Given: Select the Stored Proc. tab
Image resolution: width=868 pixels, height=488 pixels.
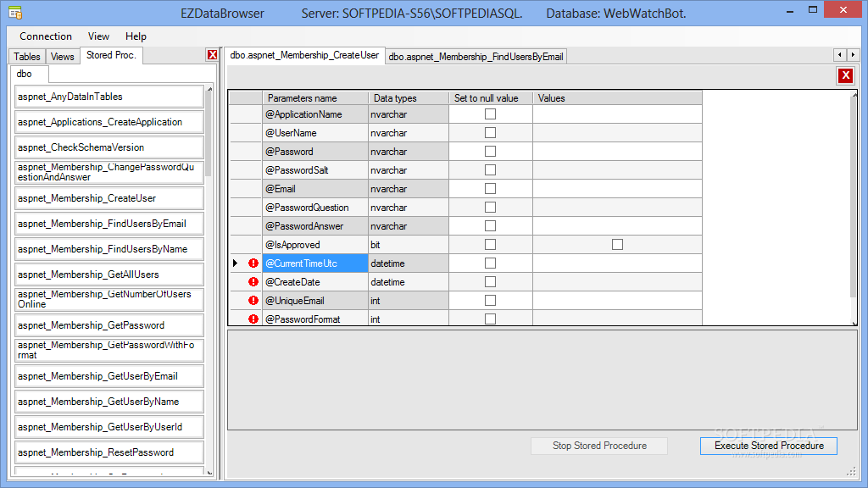Looking at the screenshot, I should (111, 55).
